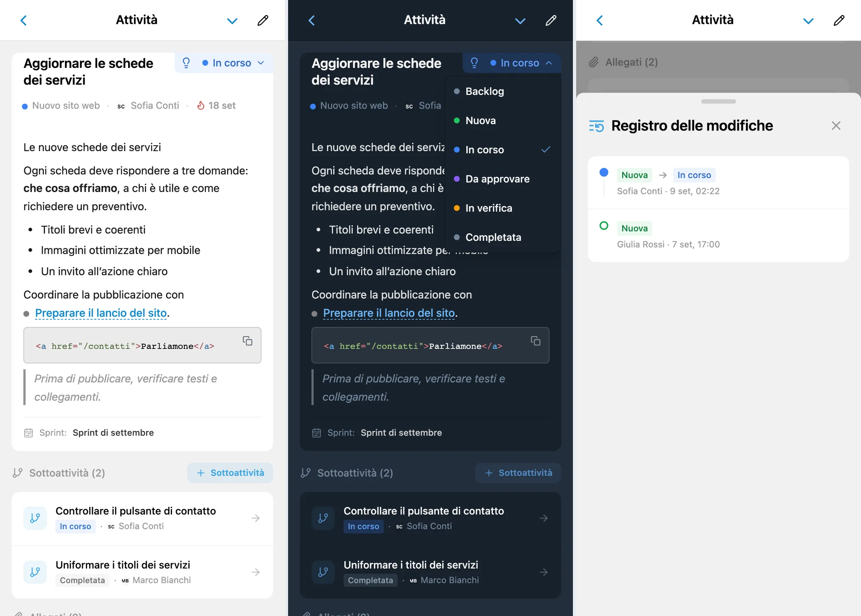
Task: Click branch icon of 'Controllare il pulsante' dark panel
Action: (323, 518)
